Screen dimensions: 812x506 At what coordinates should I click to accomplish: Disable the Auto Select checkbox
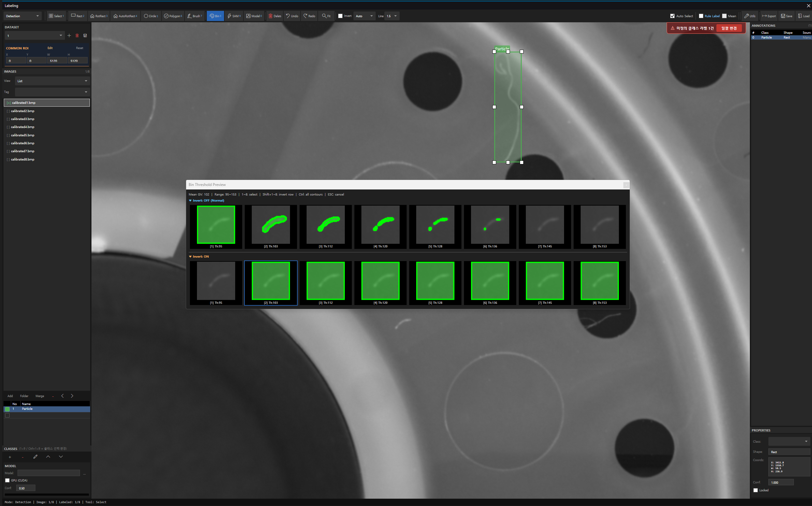[x=672, y=16]
